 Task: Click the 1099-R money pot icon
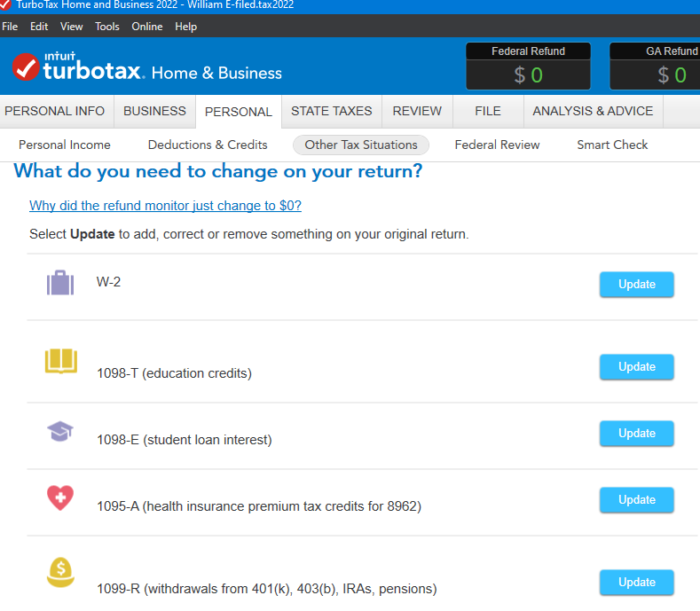60,572
